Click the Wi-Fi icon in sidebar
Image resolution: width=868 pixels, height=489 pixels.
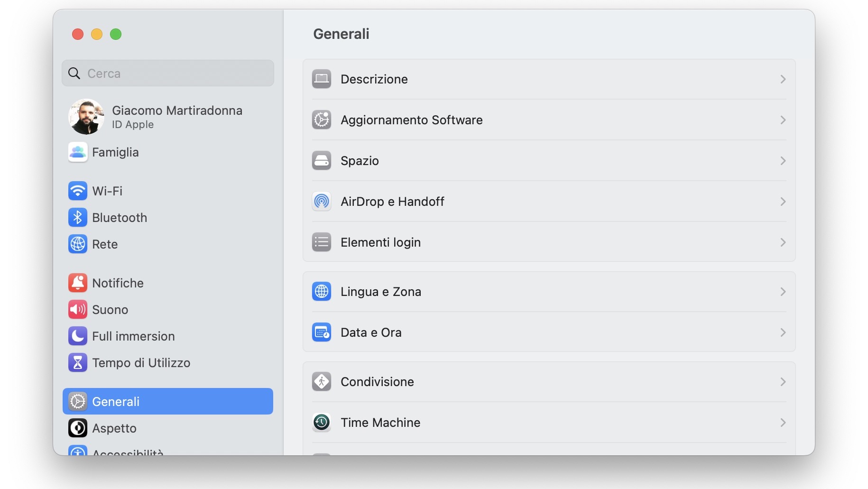78,191
